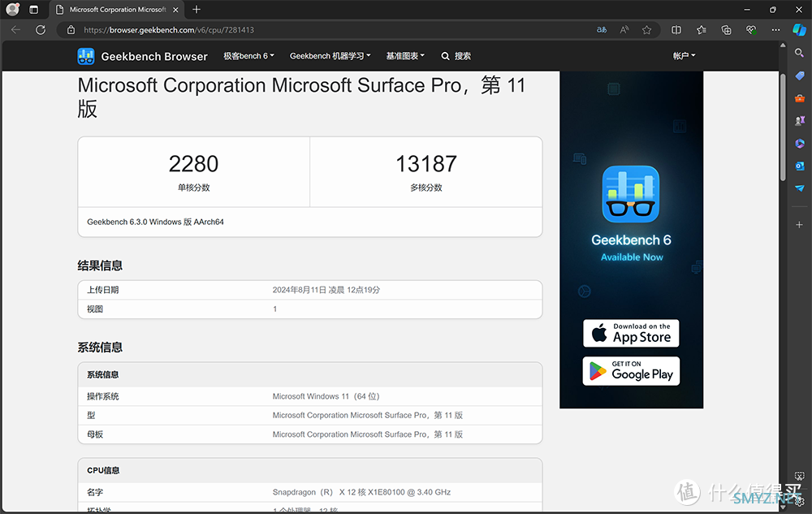The height and width of the screenshot is (514, 812).
Task: Click Get it on Google Play badge
Action: pyautogui.click(x=631, y=371)
